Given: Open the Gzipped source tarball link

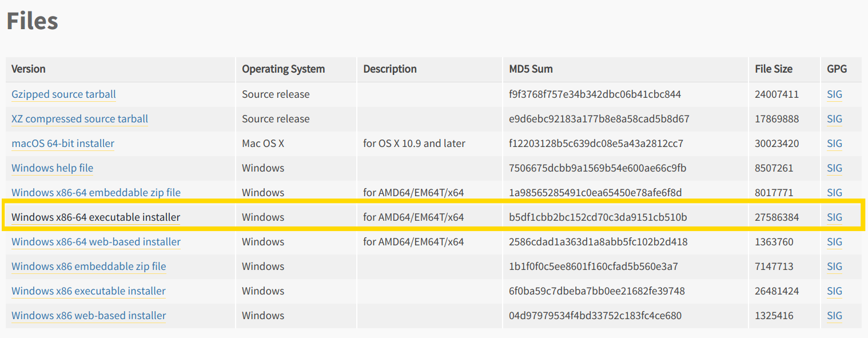Looking at the screenshot, I should tap(63, 94).
